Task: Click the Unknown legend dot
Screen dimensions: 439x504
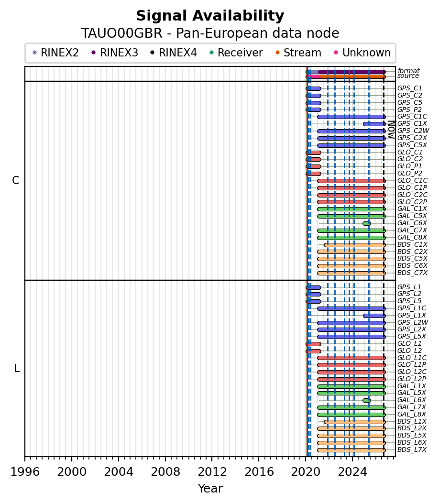Action: (336, 53)
